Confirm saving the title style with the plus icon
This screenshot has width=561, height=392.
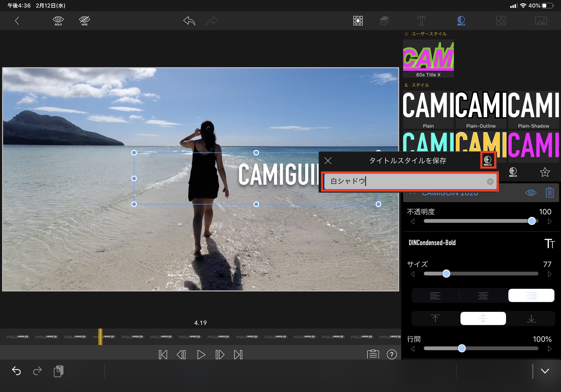[488, 160]
